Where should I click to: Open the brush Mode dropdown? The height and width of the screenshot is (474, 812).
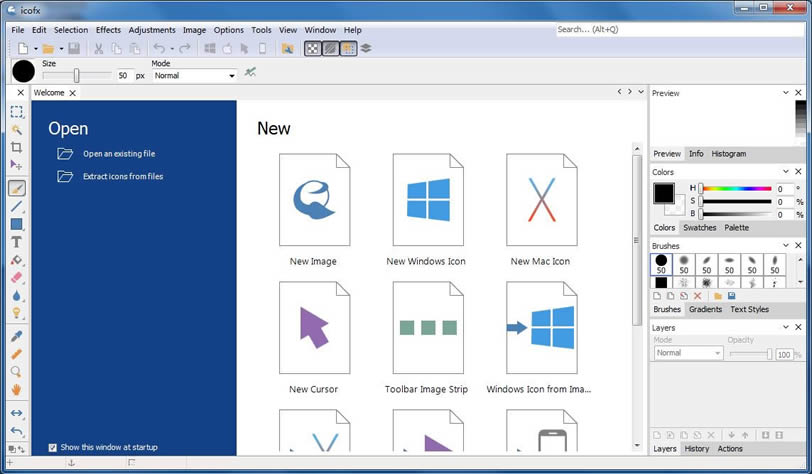pos(195,76)
